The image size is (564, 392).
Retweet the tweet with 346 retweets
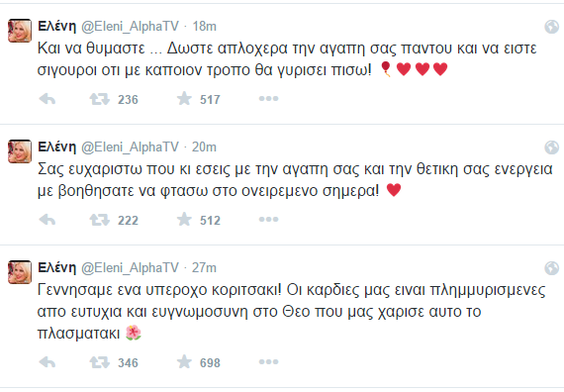point(100,362)
